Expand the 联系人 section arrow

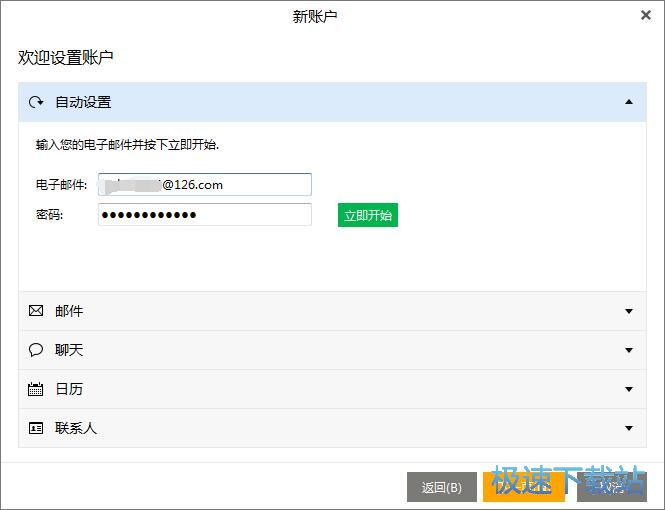click(x=629, y=428)
